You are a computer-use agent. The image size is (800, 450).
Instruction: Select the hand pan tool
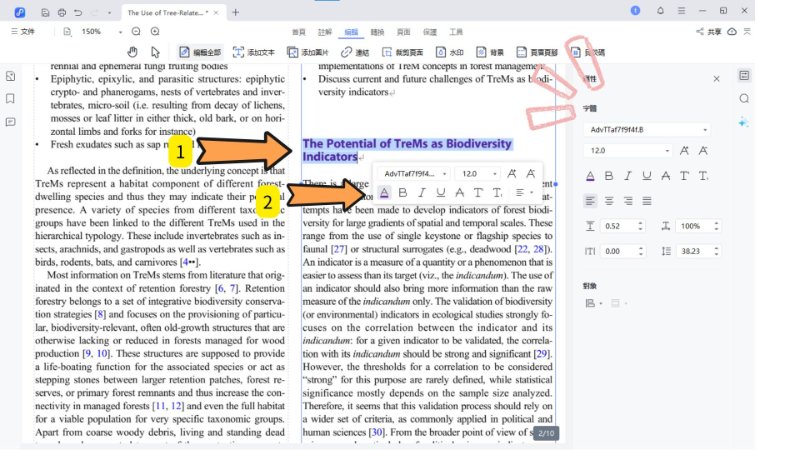coord(133,51)
